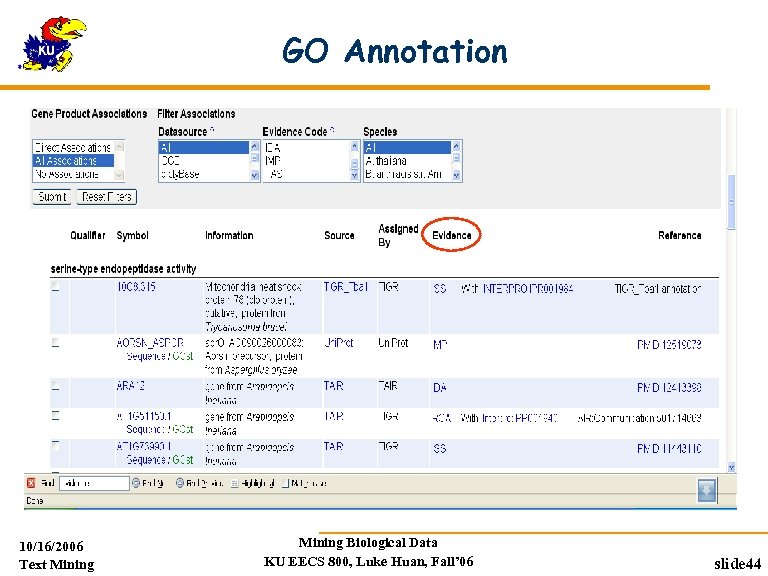This screenshot has width=768, height=576.
Task: Click the Datasource help question mark
Action: pyautogui.click(x=212, y=130)
